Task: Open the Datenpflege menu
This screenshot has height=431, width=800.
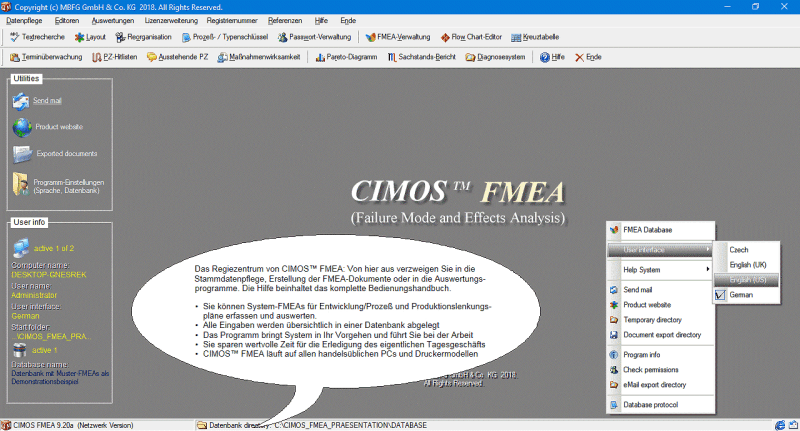Action: (x=24, y=20)
